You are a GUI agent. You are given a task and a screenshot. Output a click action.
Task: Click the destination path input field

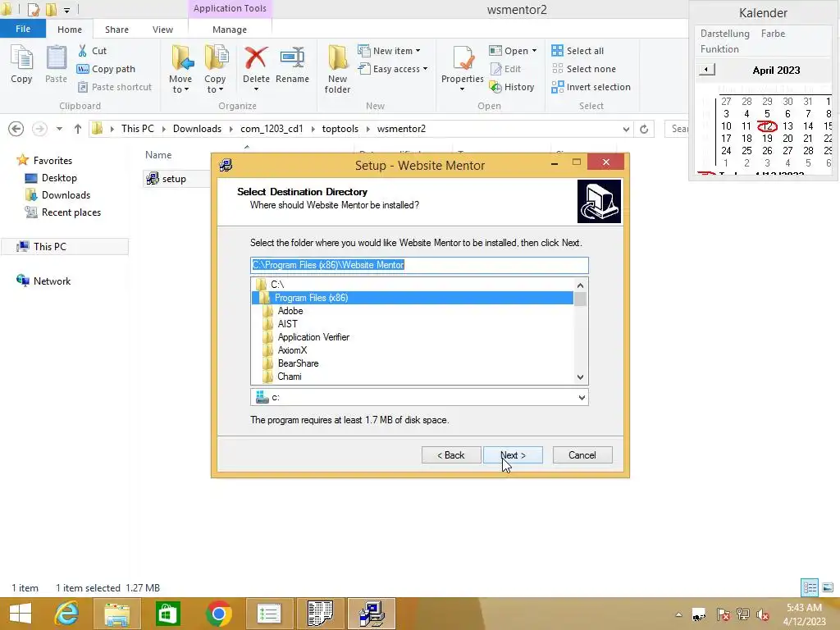pyautogui.click(x=419, y=265)
